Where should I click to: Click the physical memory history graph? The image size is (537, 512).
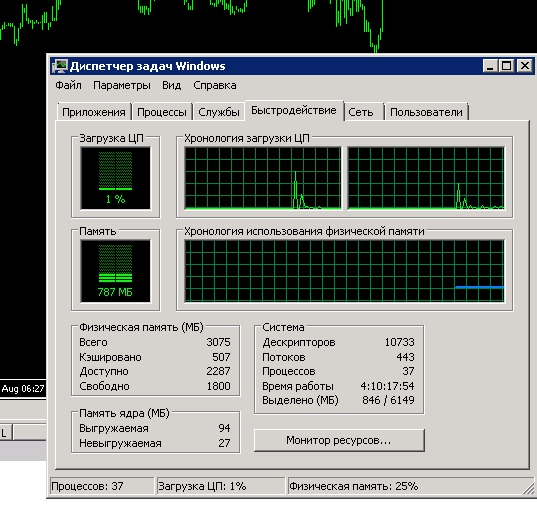pos(345,271)
